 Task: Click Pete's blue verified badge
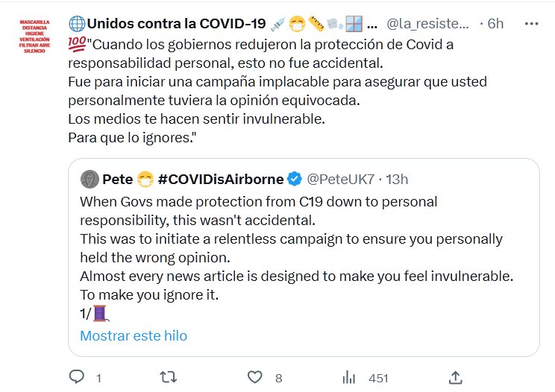click(295, 180)
